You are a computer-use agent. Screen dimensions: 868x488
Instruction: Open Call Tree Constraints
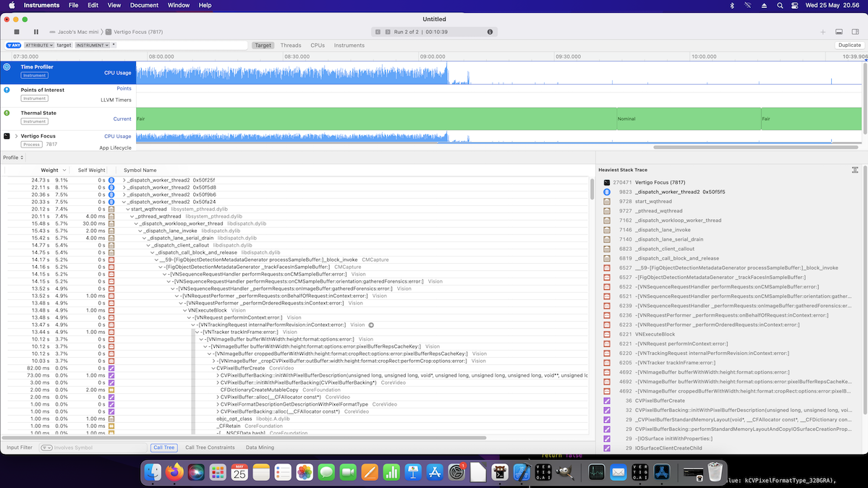pos(210,448)
